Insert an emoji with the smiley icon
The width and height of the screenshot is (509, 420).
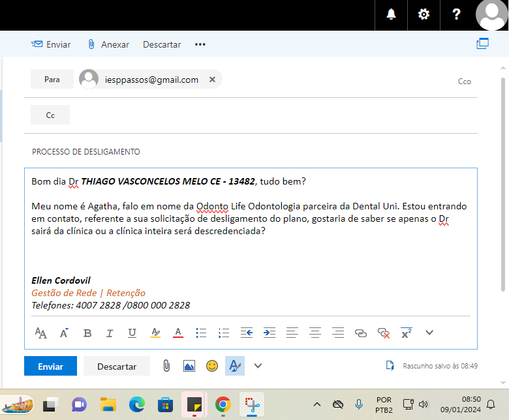212,366
